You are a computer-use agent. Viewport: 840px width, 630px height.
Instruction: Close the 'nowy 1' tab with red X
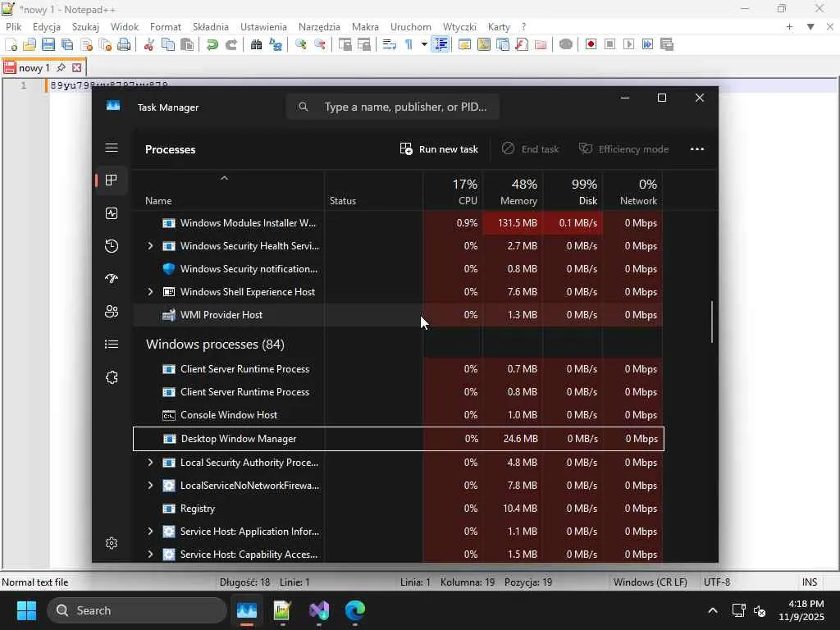76,68
